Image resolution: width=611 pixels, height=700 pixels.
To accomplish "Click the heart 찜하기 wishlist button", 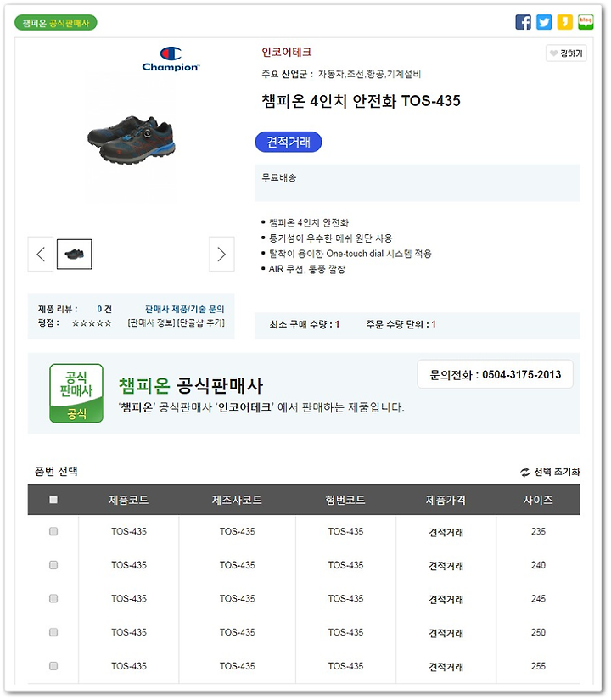I will pos(566,53).
